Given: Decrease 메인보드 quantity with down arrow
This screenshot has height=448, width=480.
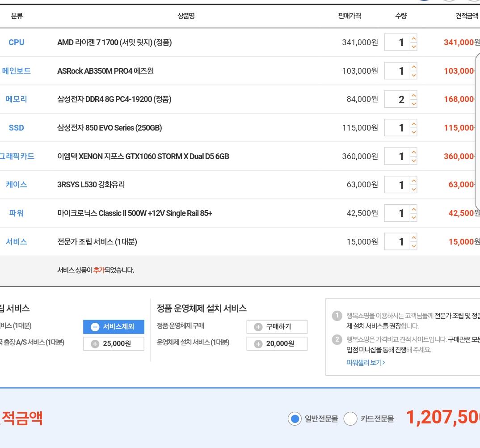Looking at the screenshot, I should [x=413, y=75].
